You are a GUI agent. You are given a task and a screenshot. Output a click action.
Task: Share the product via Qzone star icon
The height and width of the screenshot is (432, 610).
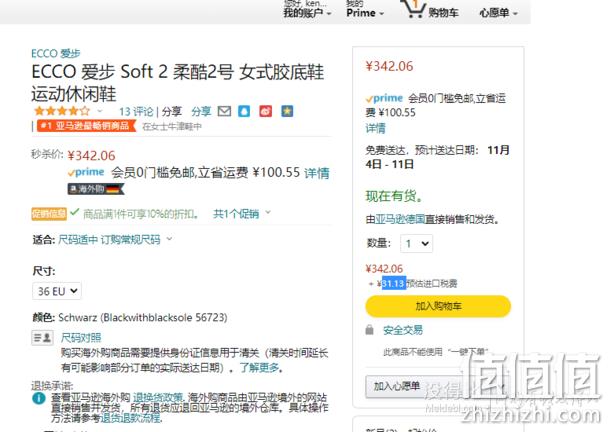(x=287, y=111)
